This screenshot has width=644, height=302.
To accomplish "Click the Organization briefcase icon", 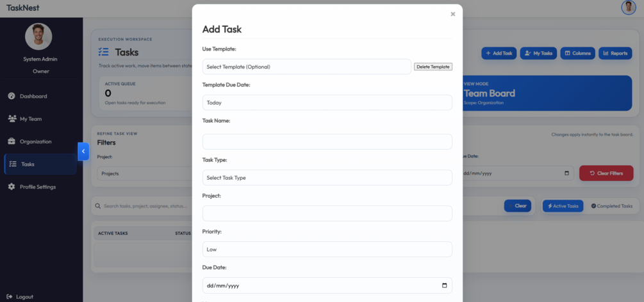I will [x=12, y=141].
